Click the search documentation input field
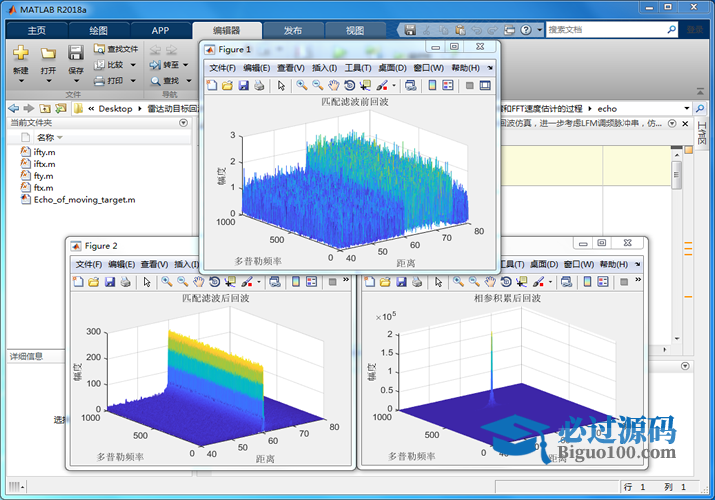 tap(606, 30)
